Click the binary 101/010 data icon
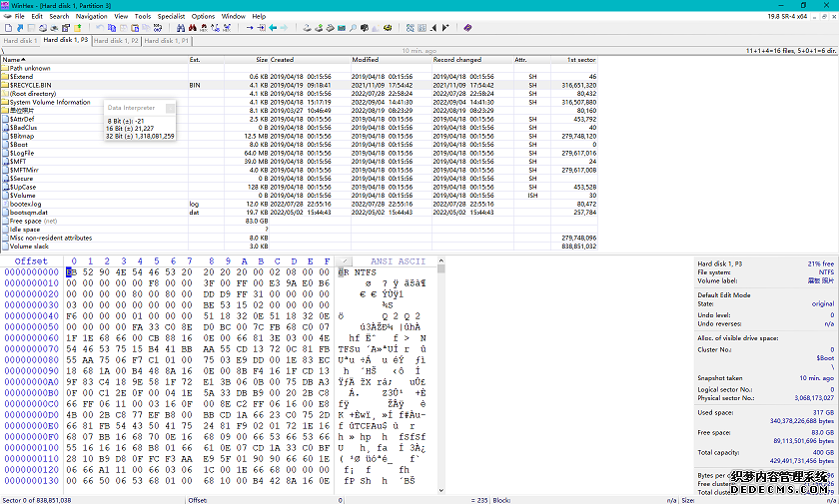 pyautogui.click(x=158, y=28)
